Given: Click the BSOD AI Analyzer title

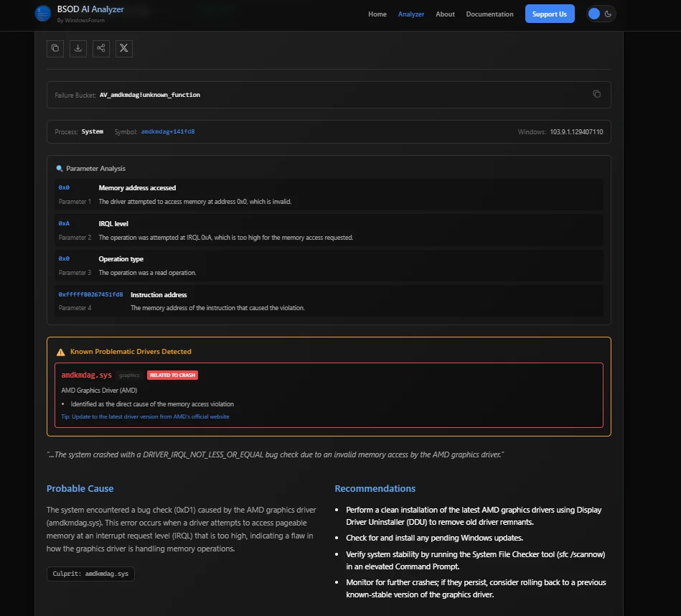Looking at the screenshot, I should point(90,9).
